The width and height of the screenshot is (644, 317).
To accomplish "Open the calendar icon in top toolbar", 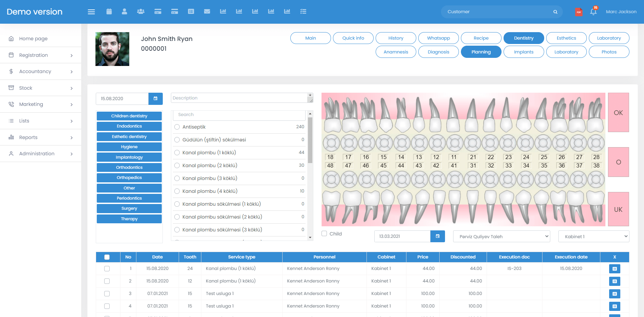I will coord(109,12).
